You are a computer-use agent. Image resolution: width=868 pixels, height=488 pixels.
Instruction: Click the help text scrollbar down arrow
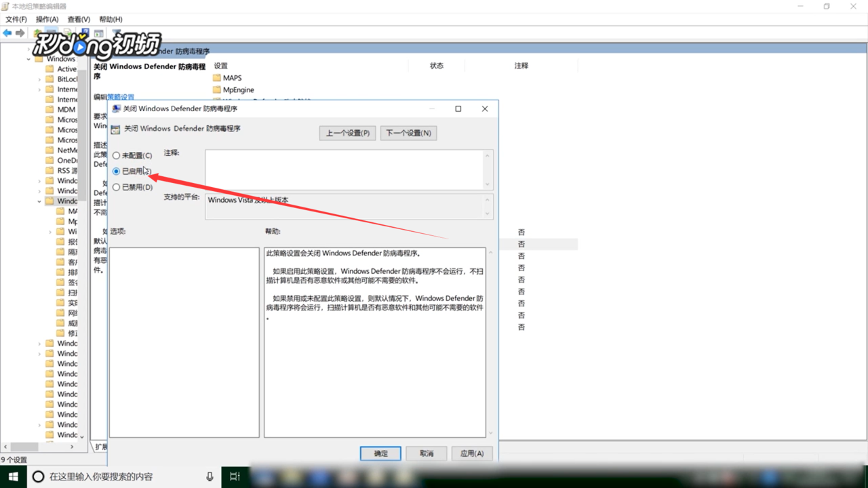[x=490, y=433]
